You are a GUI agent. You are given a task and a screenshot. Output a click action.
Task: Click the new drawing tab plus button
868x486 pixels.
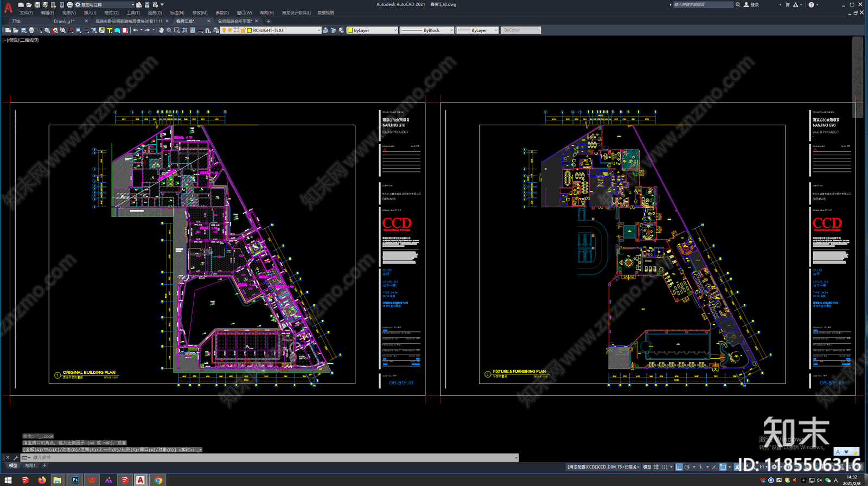pos(268,21)
